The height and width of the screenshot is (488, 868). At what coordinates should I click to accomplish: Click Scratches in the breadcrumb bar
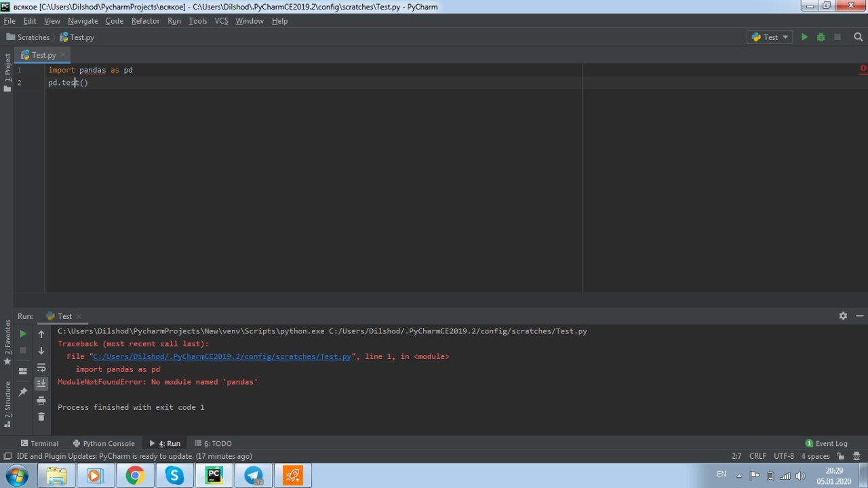pyautogui.click(x=28, y=37)
